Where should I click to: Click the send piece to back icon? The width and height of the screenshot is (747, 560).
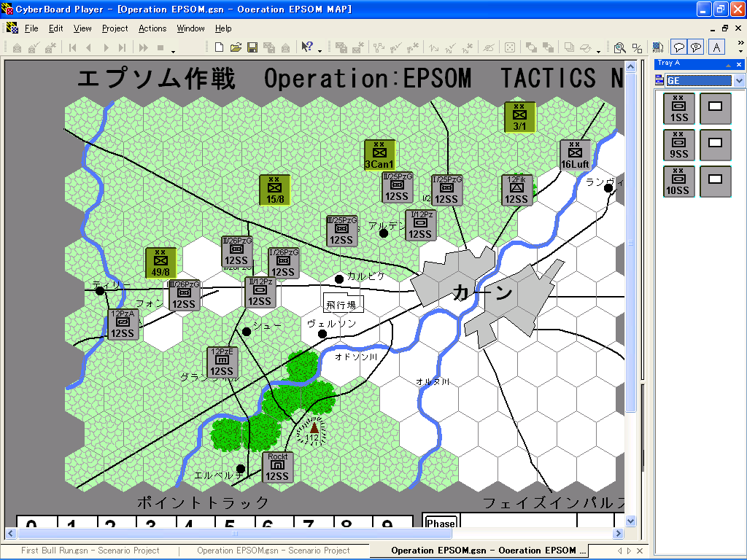(x=548, y=47)
